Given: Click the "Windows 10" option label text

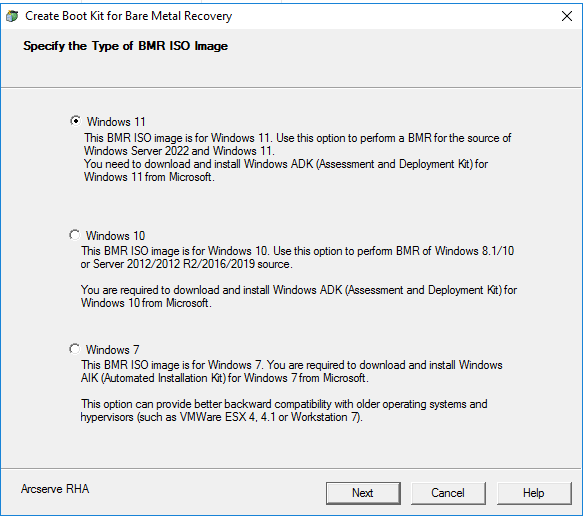Looking at the screenshot, I should click(x=115, y=236).
